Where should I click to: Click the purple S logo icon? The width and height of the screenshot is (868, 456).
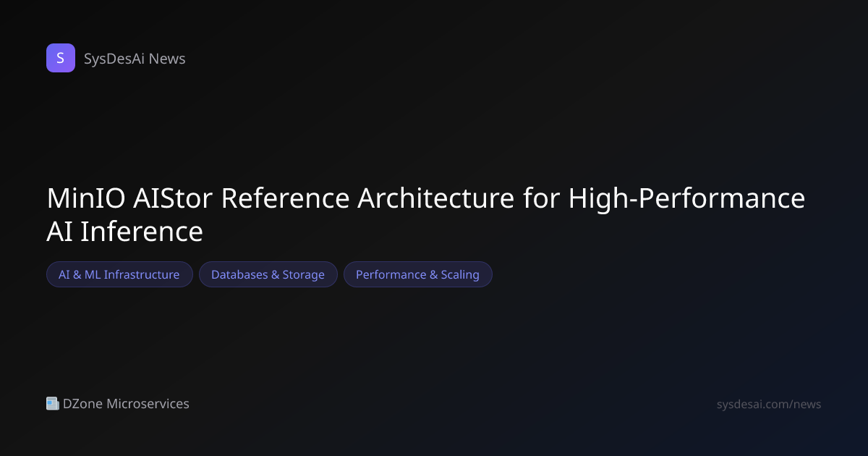click(61, 58)
